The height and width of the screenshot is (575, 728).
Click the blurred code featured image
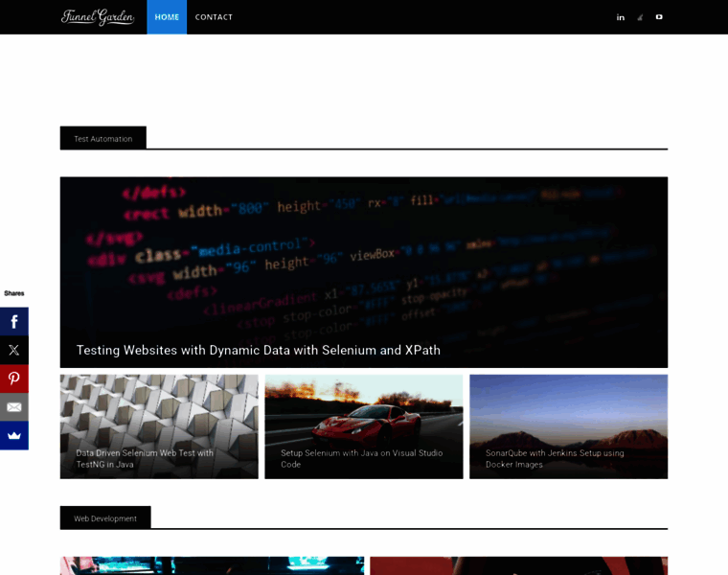click(363, 249)
